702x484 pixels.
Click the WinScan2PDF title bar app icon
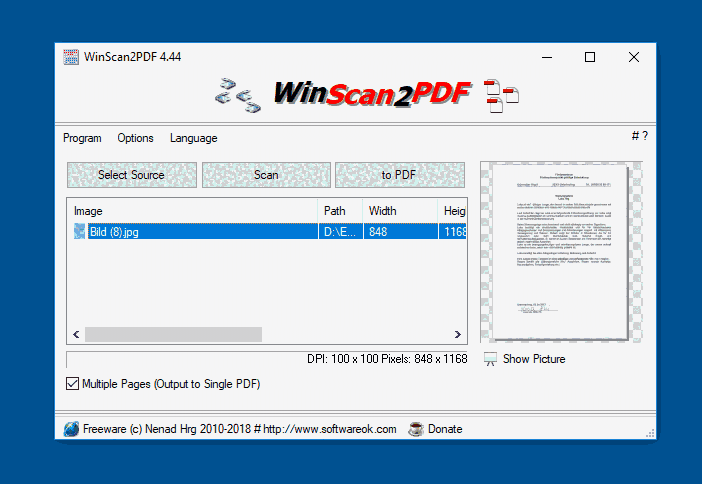[x=71, y=57]
